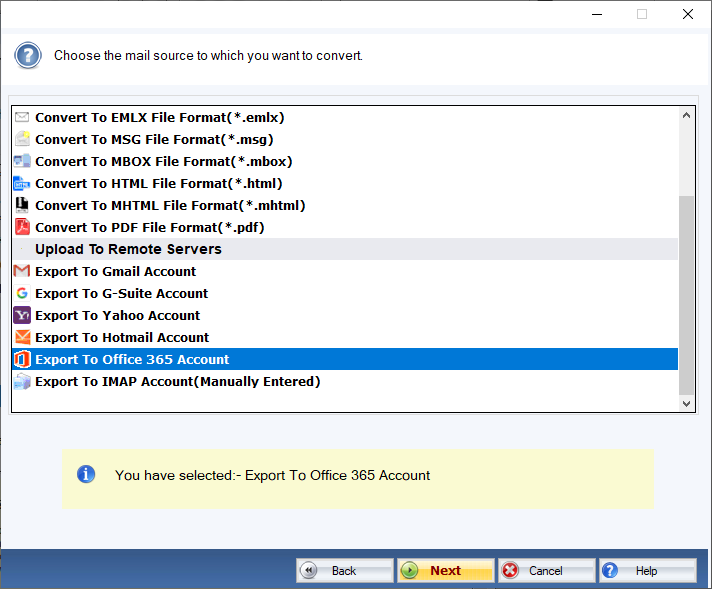The image size is (712, 589).
Task: Choose Export To IMAP Account (Manually Entered)
Action: (x=345, y=381)
